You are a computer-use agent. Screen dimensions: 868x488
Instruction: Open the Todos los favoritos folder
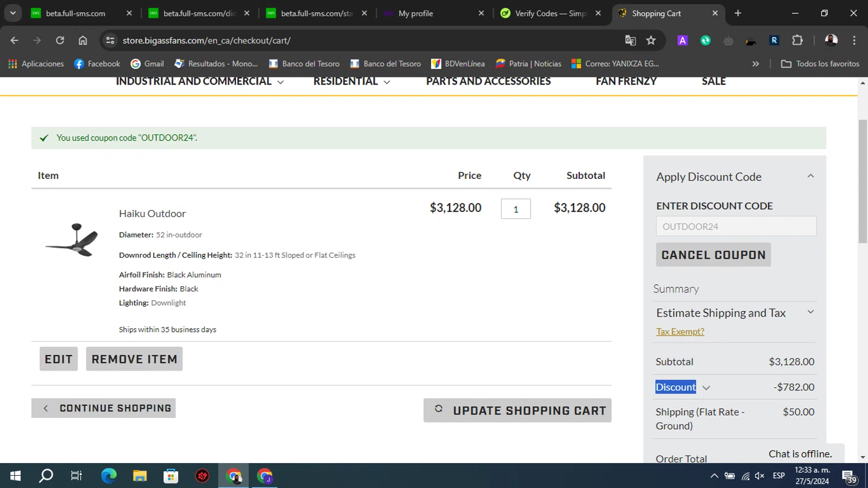[x=820, y=64]
